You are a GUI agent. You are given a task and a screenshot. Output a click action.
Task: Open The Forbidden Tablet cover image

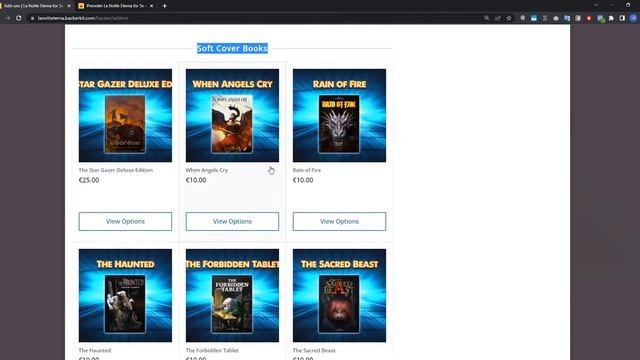click(x=232, y=296)
